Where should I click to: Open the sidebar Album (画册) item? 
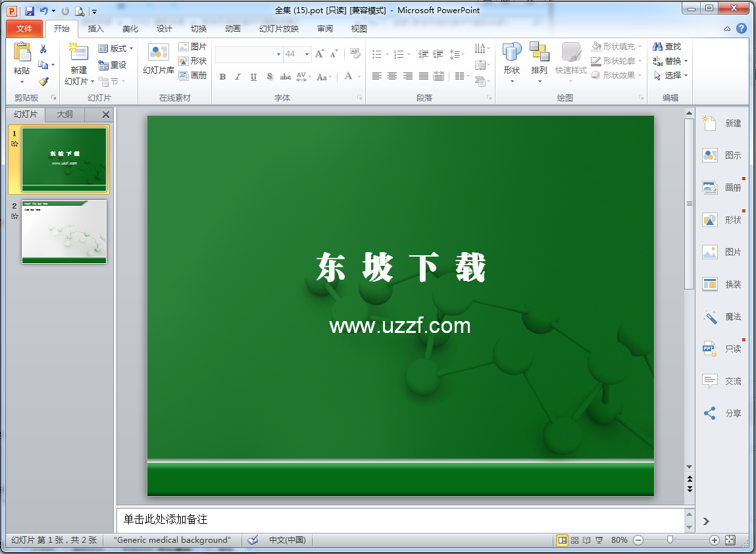(722, 188)
